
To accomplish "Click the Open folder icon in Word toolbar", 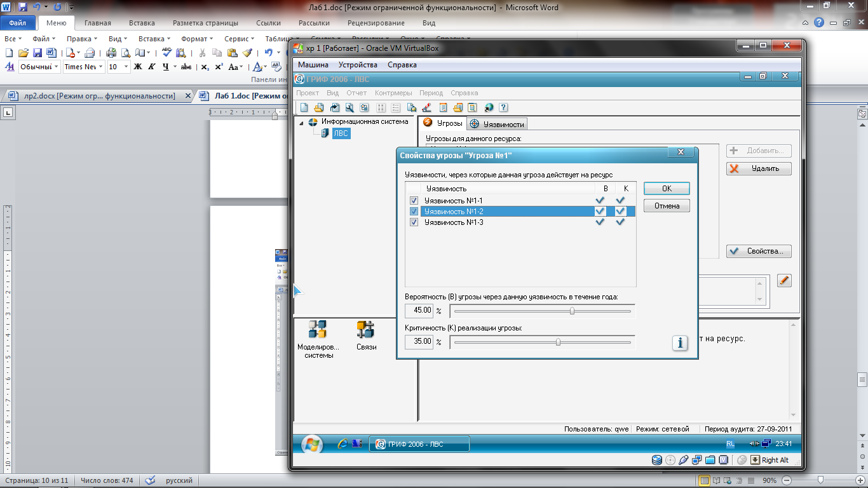I will pyautogui.click(x=24, y=53).
